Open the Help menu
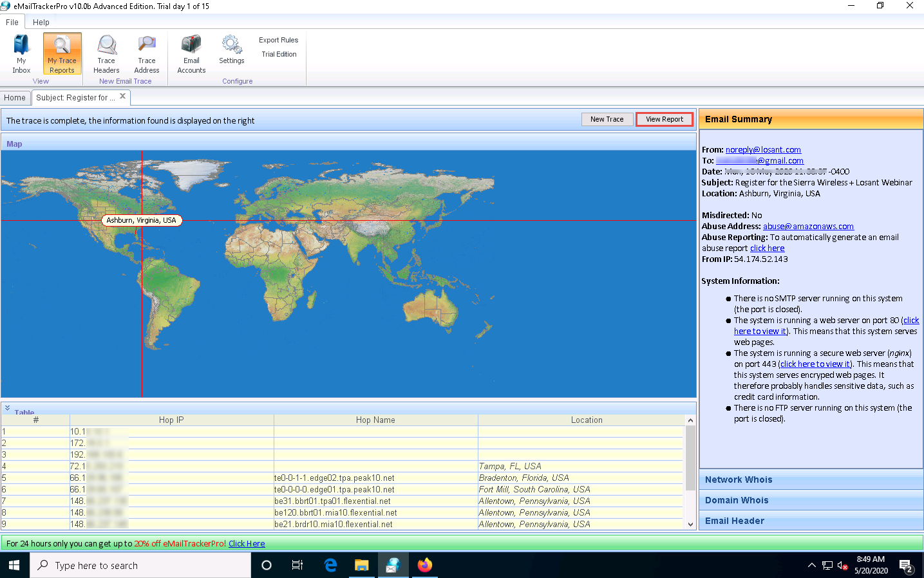This screenshot has height=578, width=924. coord(41,22)
